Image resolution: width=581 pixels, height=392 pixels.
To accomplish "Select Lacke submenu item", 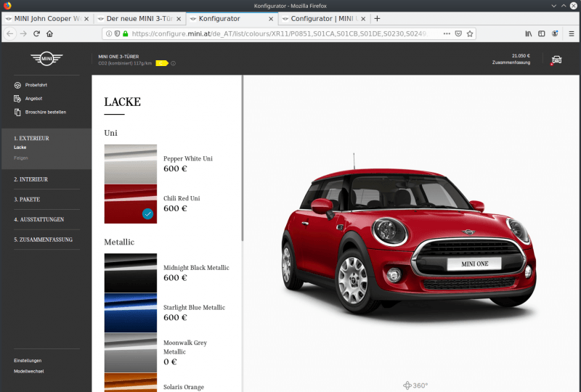I will (20, 147).
